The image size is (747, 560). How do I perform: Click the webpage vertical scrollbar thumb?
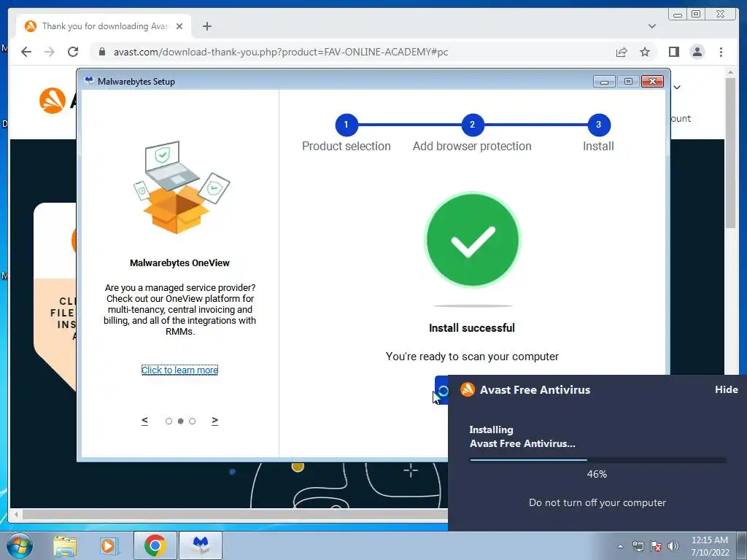pos(730,153)
